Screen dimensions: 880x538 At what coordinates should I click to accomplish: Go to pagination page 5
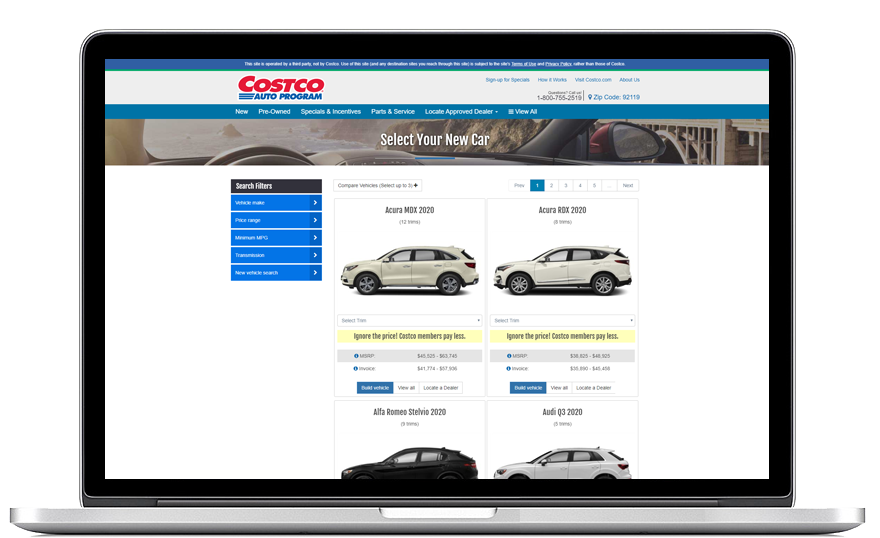click(x=594, y=185)
